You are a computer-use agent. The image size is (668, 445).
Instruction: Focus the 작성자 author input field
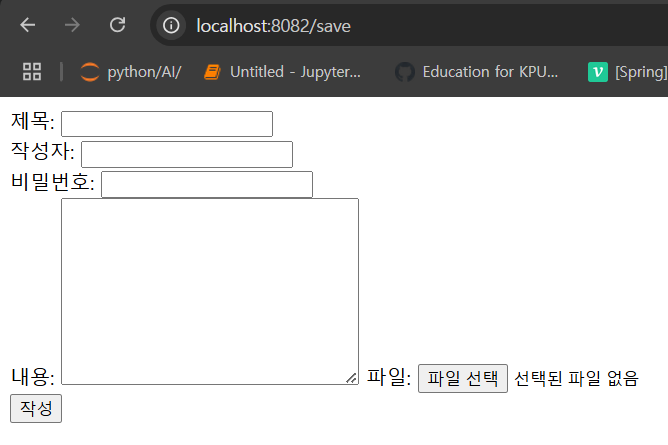click(x=187, y=154)
